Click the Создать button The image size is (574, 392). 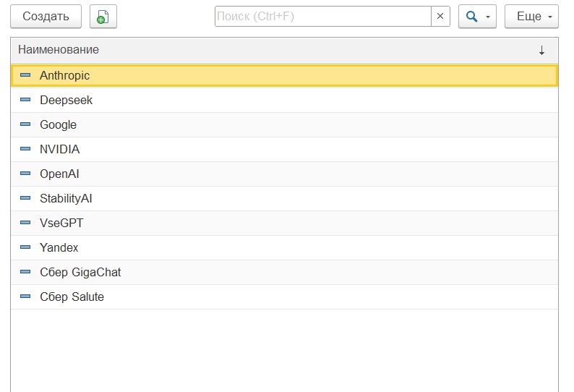coord(46,16)
